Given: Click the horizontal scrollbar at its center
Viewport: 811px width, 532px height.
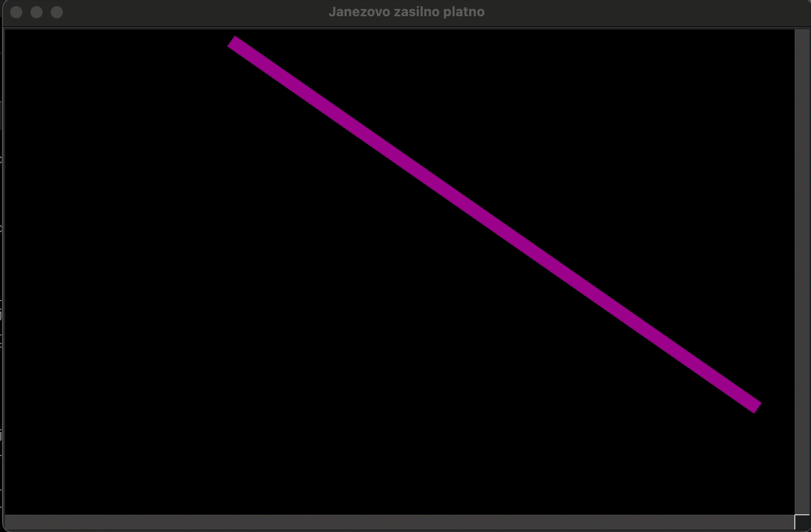Looking at the screenshot, I should click(399, 522).
